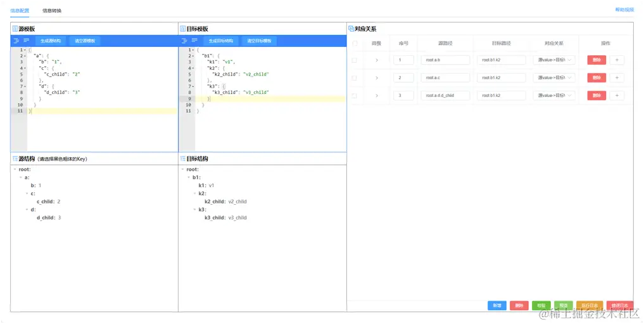Fold line 4 in target template editor
Image resolution: width=644 pixels, height=324 pixels.
[x=193, y=68]
